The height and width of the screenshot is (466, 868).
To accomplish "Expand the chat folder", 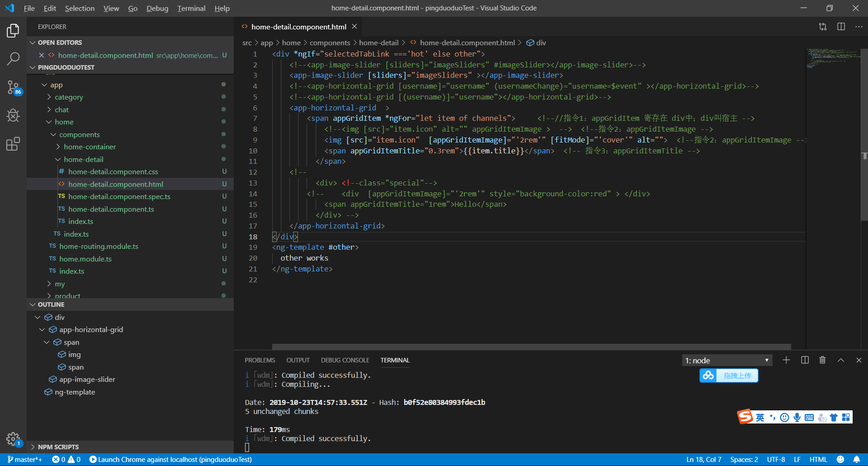I will click(130, 109).
